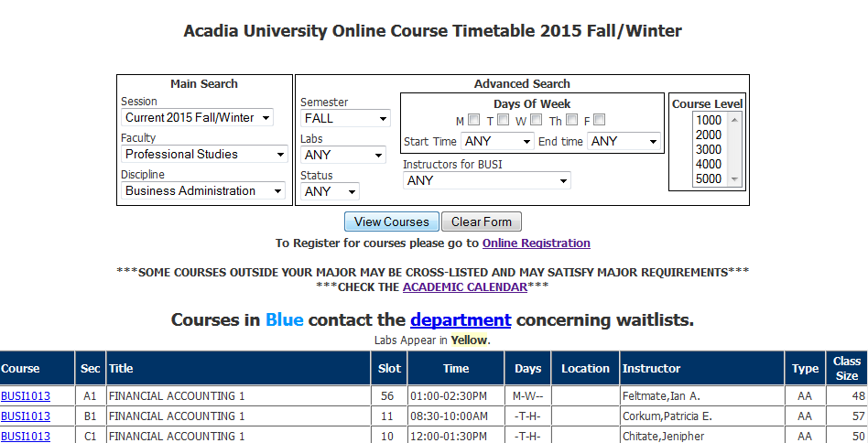Select 4000 in Course Level list

(x=709, y=164)
